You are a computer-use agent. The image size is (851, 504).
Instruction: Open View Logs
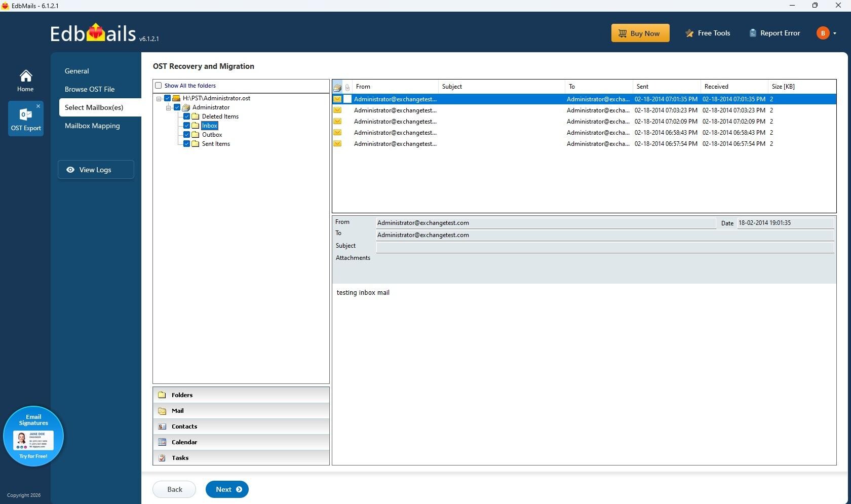tap(96, 170)
